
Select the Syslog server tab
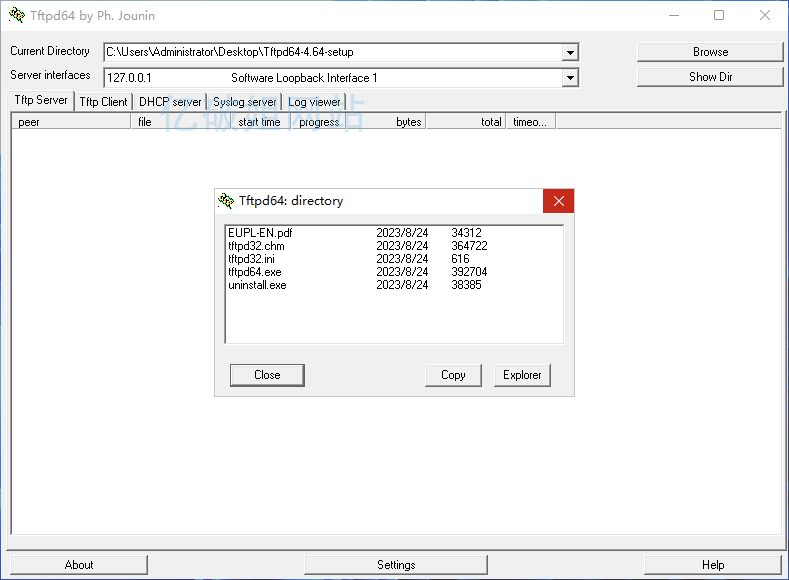point(244,102)
